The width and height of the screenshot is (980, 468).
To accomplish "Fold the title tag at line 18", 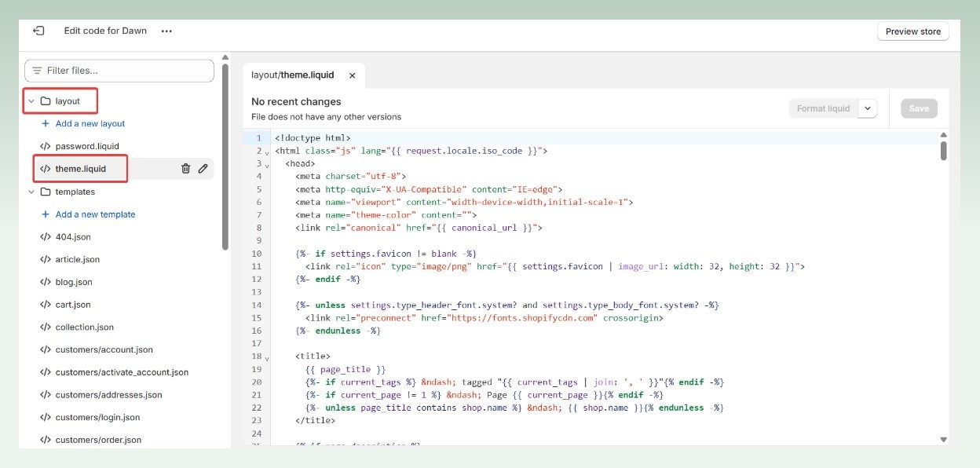I will tap(267, 358).
